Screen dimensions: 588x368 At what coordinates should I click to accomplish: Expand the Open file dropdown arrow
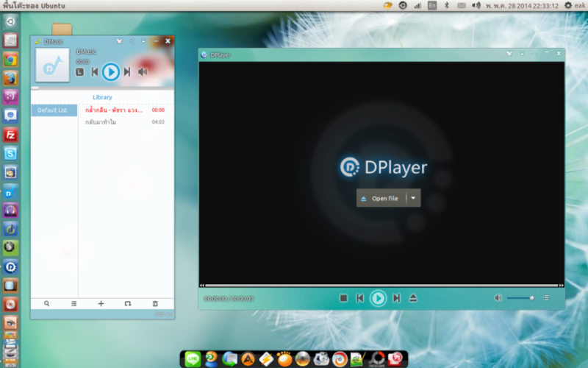(413, 198)
